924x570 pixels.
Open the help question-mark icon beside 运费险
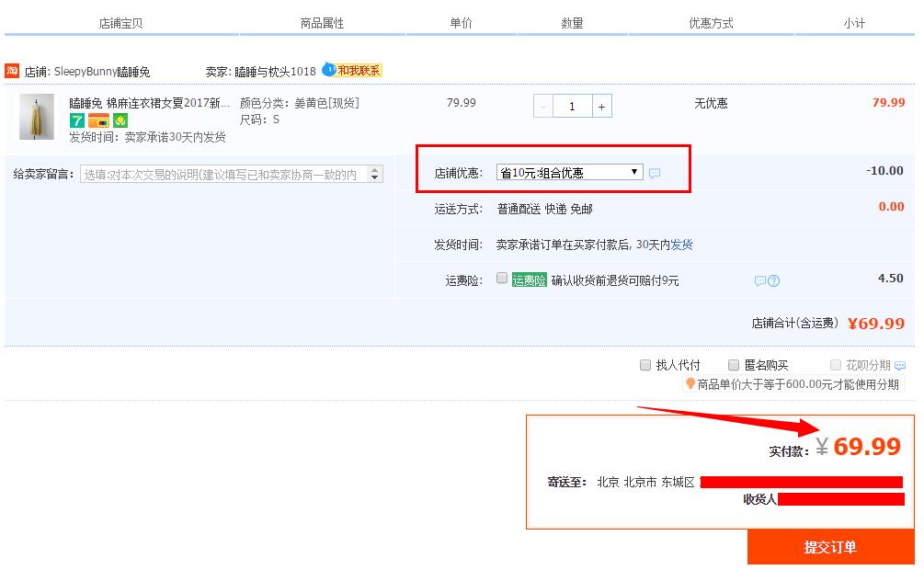pos(773,279)
